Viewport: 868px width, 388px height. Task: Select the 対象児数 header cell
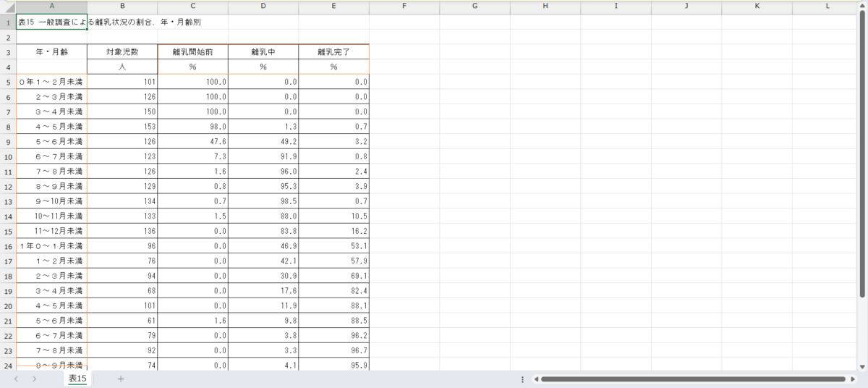122,52
